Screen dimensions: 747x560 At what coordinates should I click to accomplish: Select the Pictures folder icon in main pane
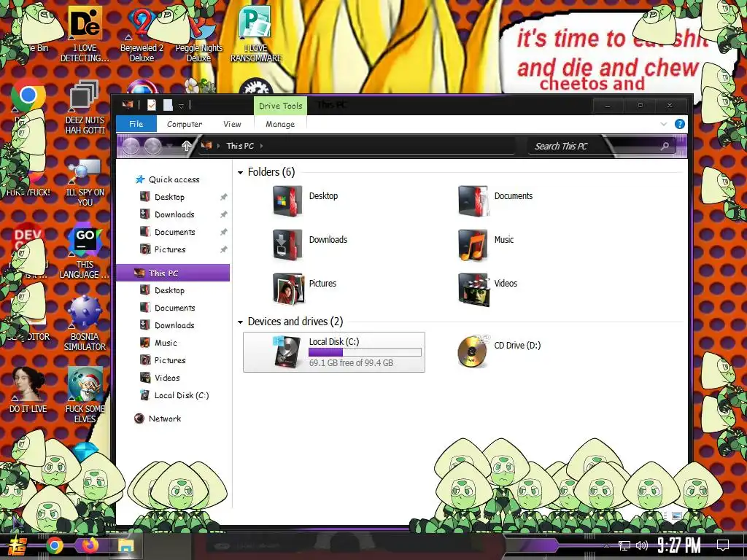pyautogui.click(x=288, y=289)
